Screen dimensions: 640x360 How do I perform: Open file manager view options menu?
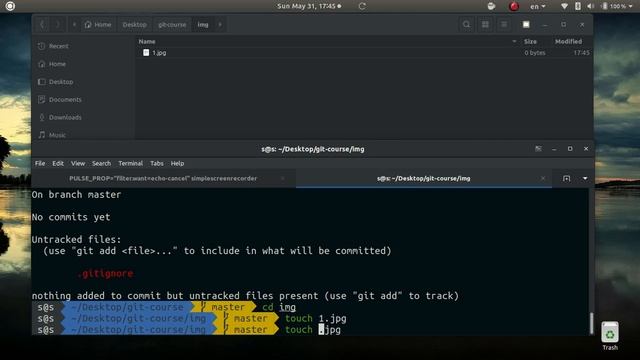(504, 24)
